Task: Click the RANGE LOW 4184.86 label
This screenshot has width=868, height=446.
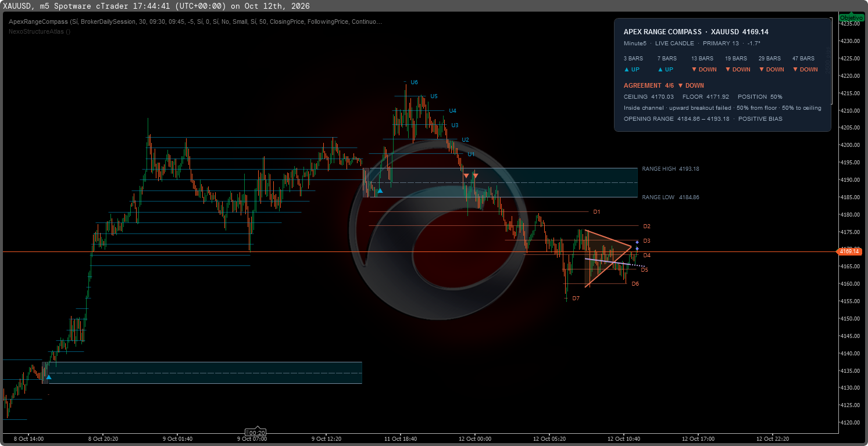Action: 670,197
